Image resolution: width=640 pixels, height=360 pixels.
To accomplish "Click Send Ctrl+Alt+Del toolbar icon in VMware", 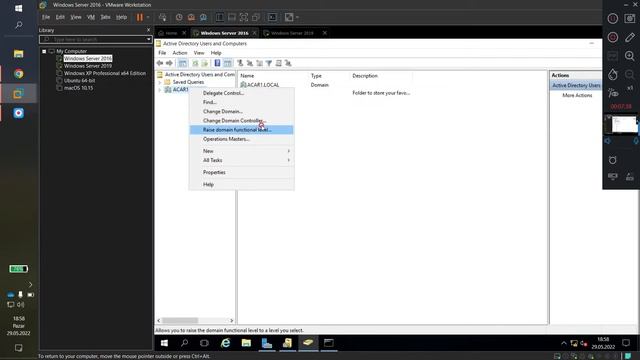I will pos(163,17).
